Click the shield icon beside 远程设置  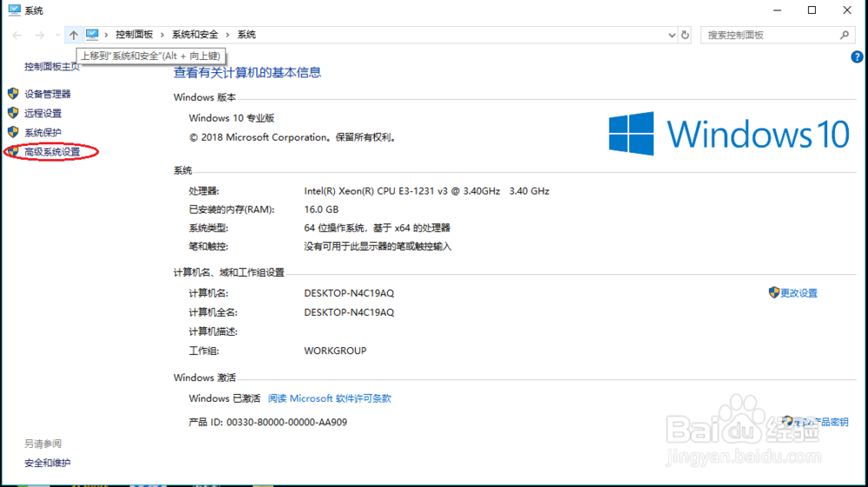(x=13, y=113)
